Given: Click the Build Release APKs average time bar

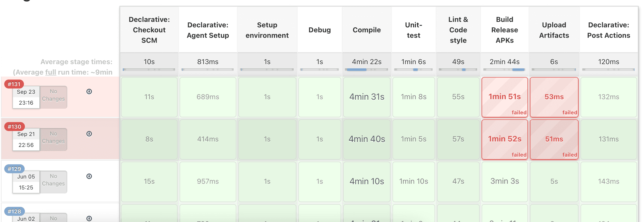Looking at the screenshot, I should [x=505, y=70].
